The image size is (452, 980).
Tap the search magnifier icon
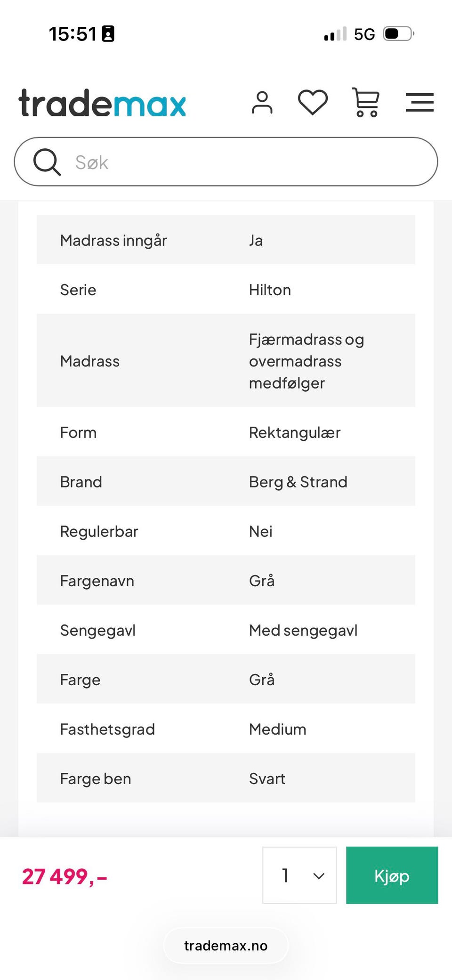[47, 162]
